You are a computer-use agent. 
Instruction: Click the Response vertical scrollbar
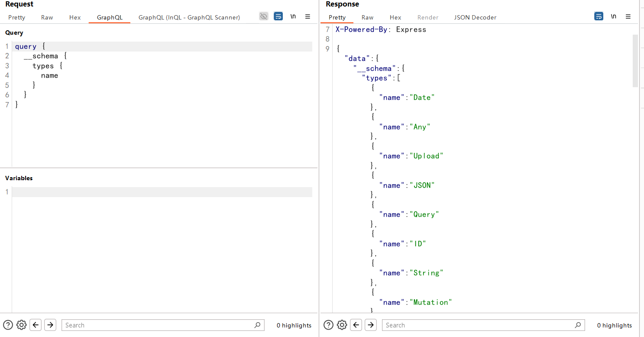[x=635, y=61]
